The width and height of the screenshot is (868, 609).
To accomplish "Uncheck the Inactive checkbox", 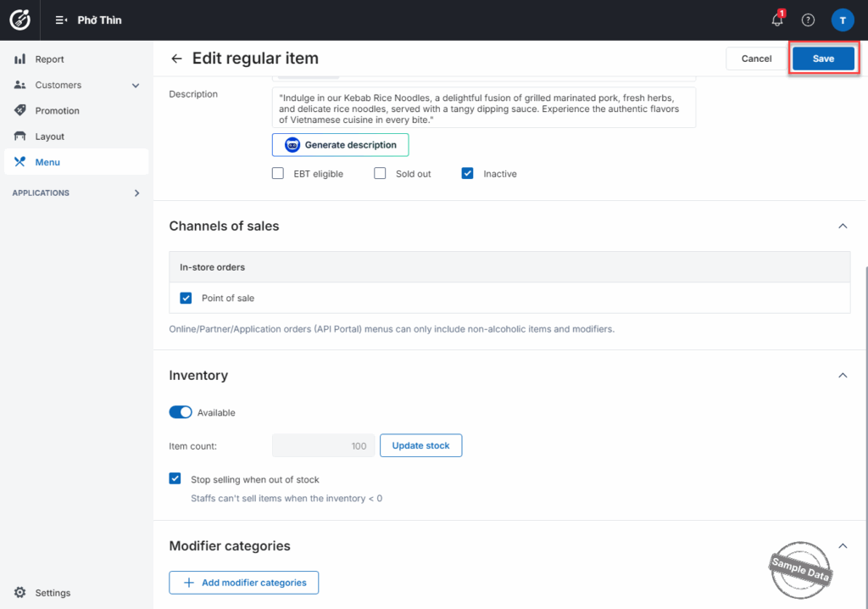I will 467,174.
